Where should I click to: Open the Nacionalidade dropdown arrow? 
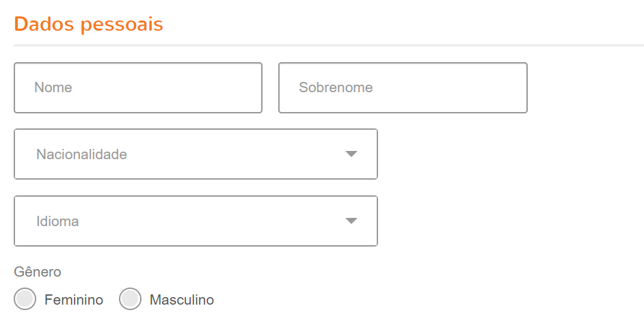pyautogui.click(x=351, y=154)
